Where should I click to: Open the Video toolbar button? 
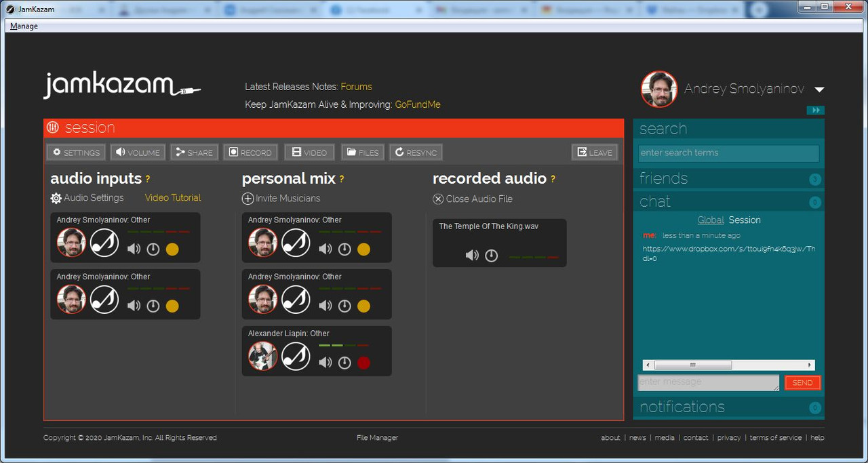point(309,153)
